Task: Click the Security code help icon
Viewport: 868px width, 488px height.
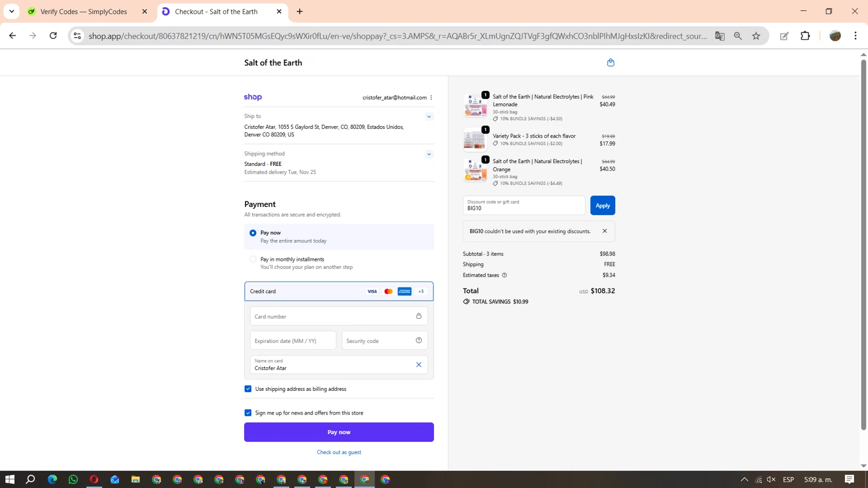Action: [x=418, y=341]
